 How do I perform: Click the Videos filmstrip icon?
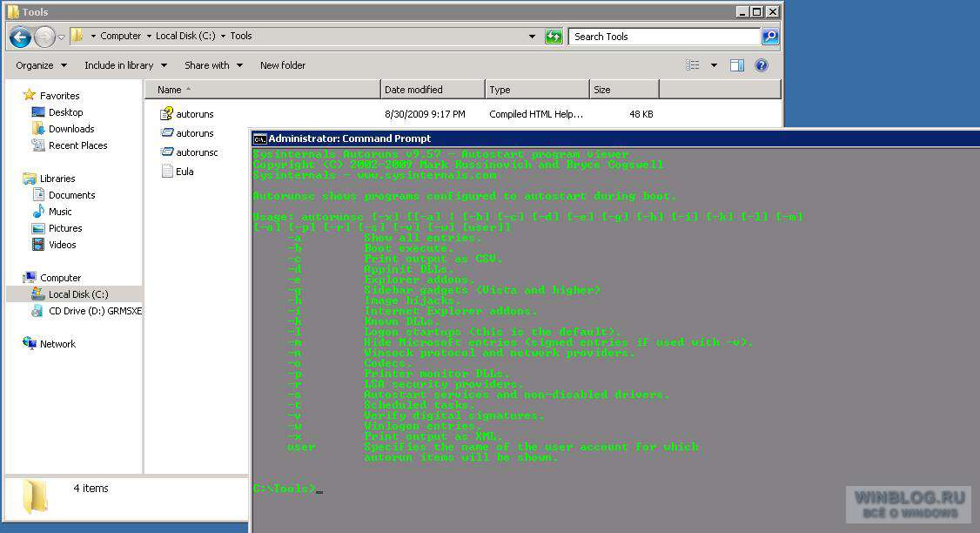coord(38,245)
